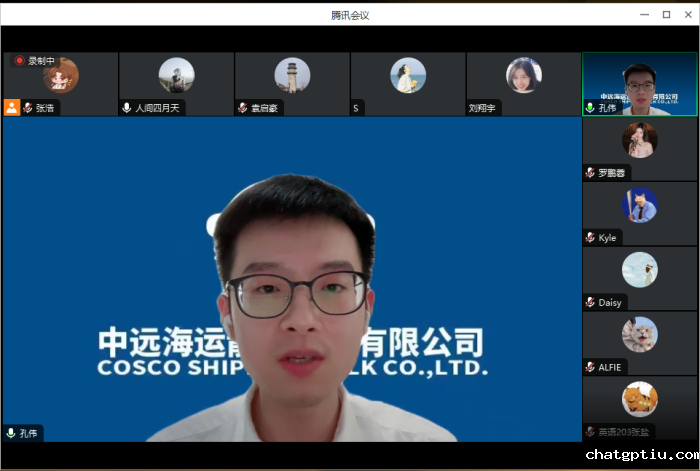Click the name label S
Viewport: 700px width, 471px height.
(x=356, y=108)
